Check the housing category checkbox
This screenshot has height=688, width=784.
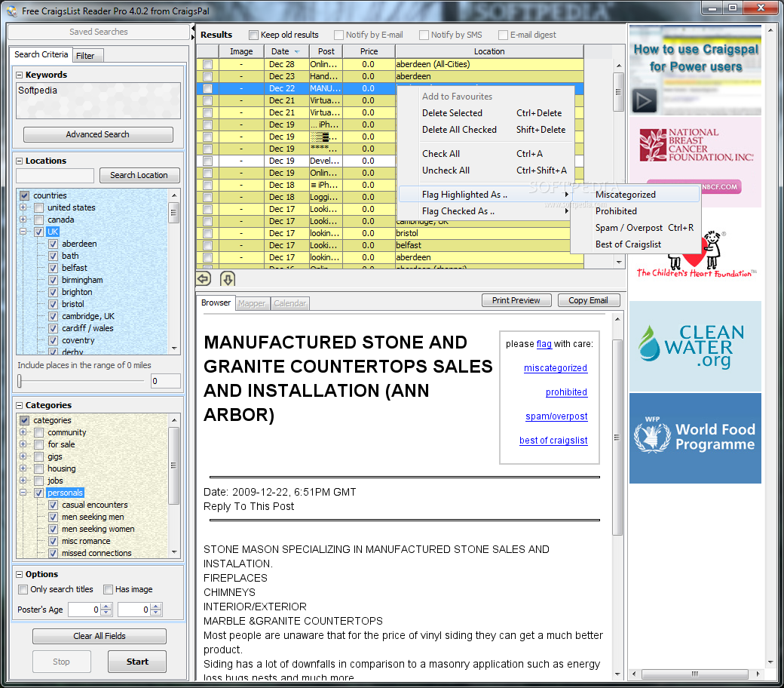click(38, 468)
